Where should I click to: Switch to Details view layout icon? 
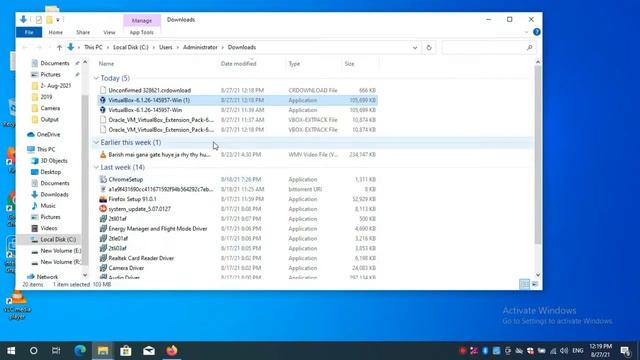pos(524,284)
